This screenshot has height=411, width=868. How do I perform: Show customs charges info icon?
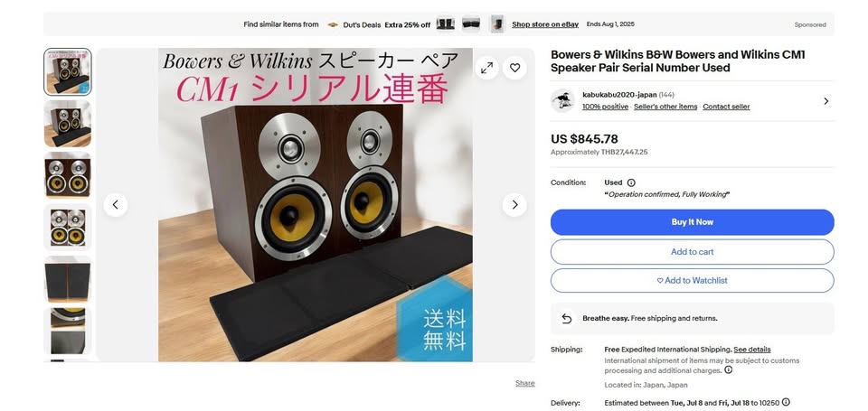[x=729, y=370]
